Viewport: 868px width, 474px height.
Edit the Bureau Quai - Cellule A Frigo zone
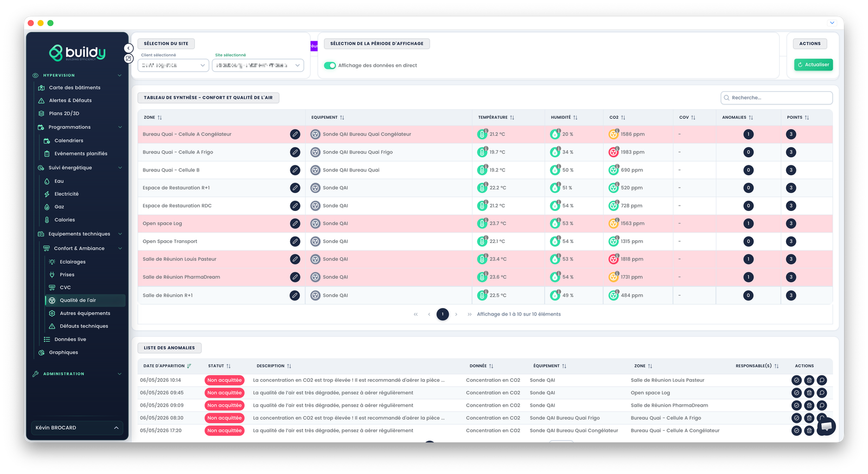click(x=295, y=152)
